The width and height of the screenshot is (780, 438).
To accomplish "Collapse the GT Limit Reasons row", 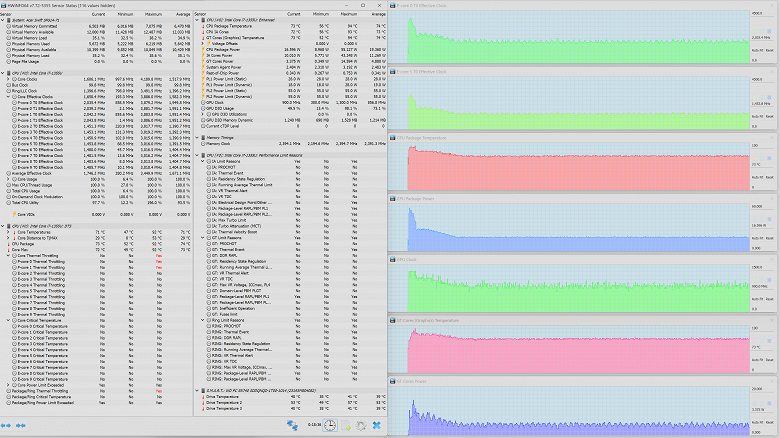I will tap(203, 238).
